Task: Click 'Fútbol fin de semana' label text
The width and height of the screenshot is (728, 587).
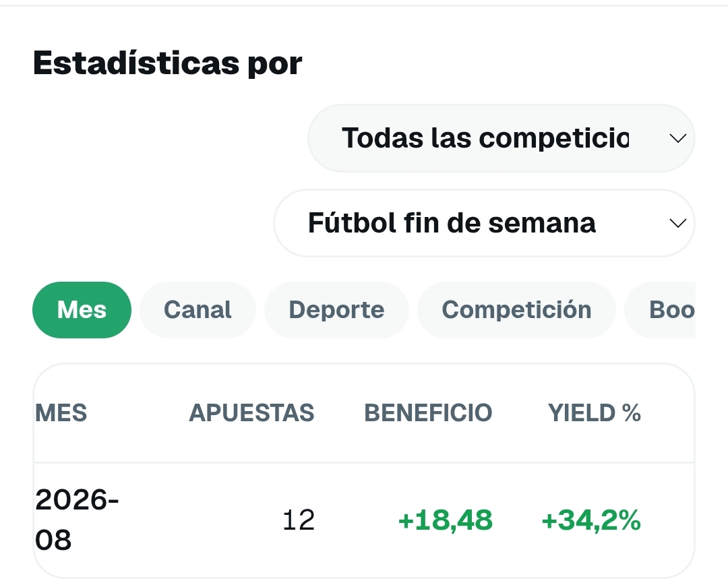Action: [452, 223]
